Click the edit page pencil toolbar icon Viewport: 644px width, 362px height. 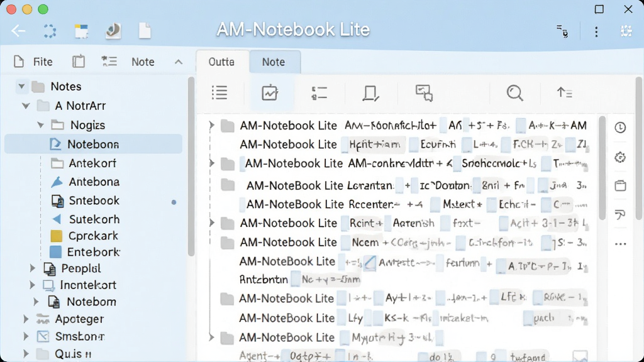coord(370,93)
